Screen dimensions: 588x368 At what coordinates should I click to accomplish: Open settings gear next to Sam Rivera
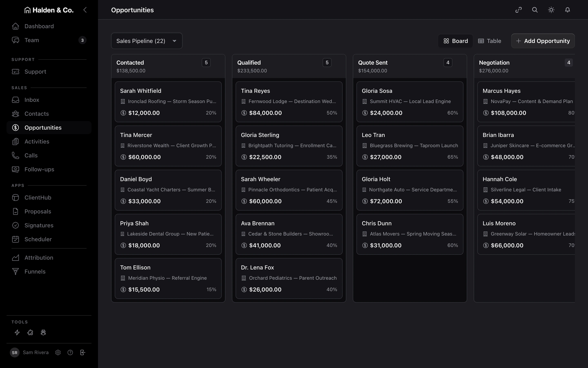(58, 352)
